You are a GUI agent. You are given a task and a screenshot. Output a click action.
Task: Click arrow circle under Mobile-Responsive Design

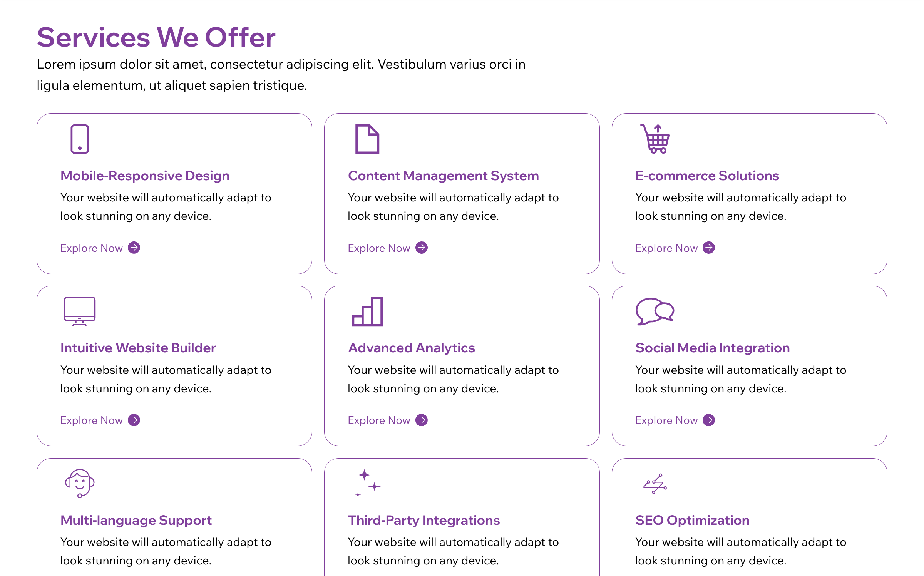pyautogui.click(x=134, y=248)
